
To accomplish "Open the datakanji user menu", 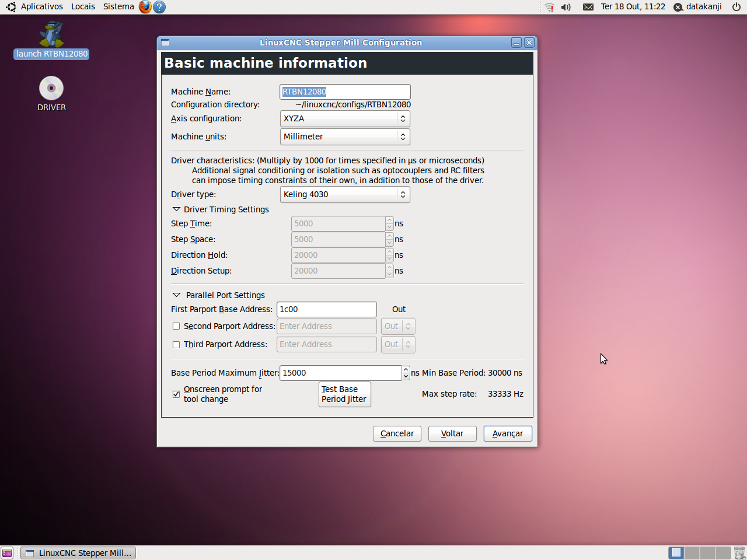I will pyautogui.click(x=697, y=7).
